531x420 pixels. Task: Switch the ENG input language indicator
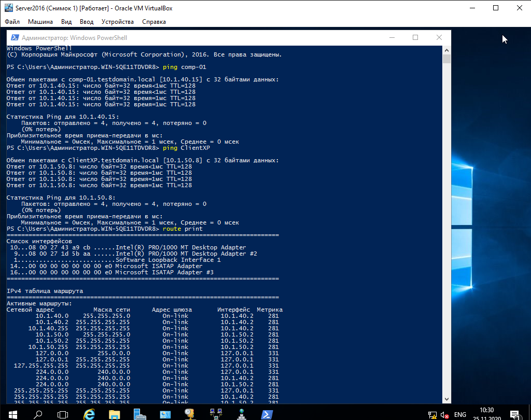(460, 415)
